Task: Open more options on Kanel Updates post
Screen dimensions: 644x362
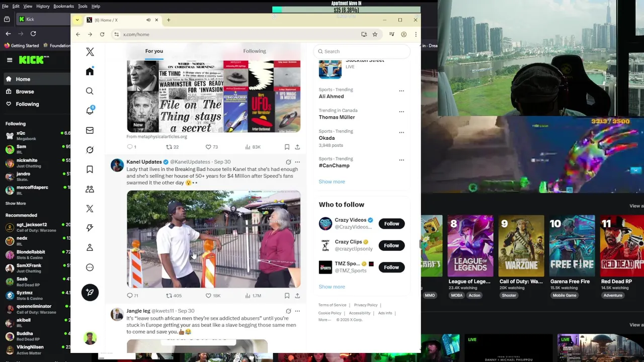Action: 297,162
